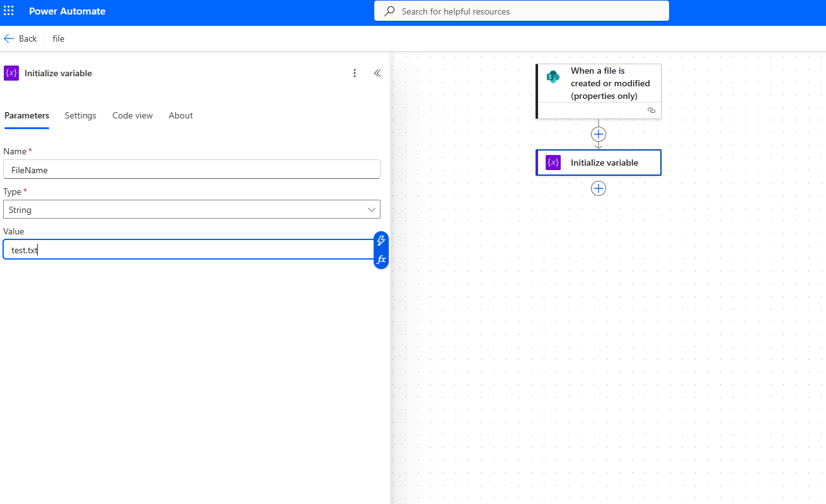The width and height of the screenshot is (826, 504).
Task: Insert step between trigger and Initialize variable
Action: 599,134
